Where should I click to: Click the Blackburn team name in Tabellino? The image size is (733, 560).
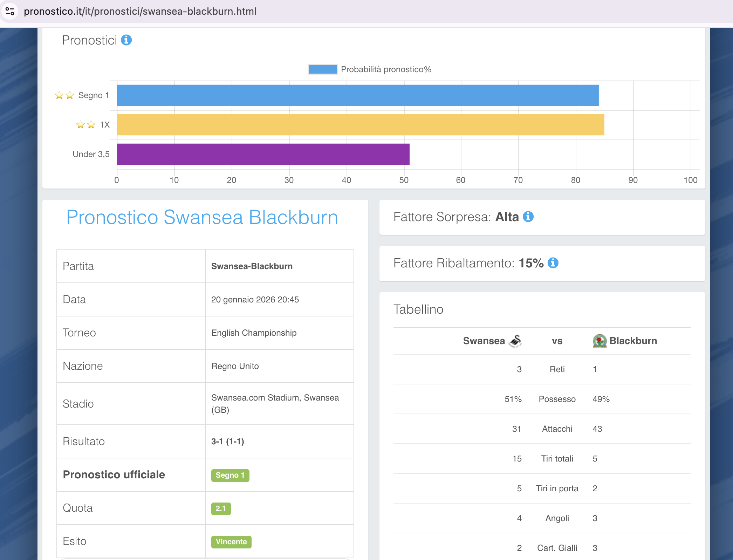click(633, 341)
